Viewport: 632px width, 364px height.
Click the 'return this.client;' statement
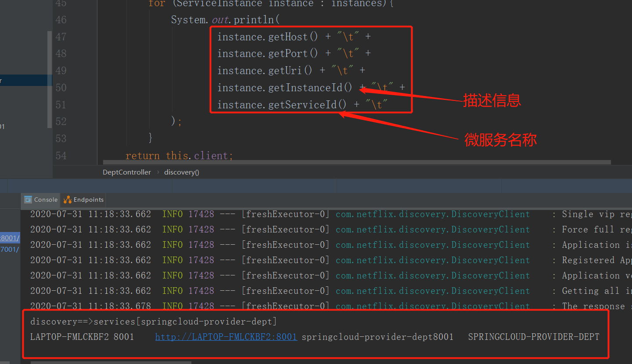[179, 156]
